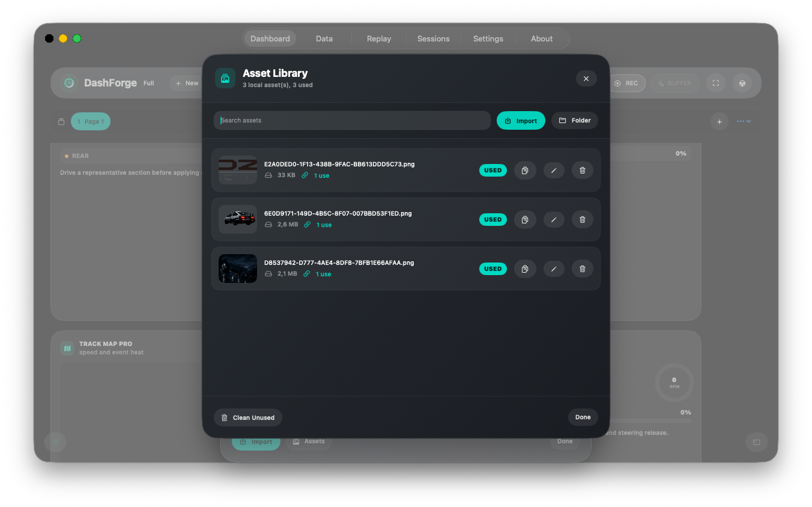Focus the Search assets field

353,121
